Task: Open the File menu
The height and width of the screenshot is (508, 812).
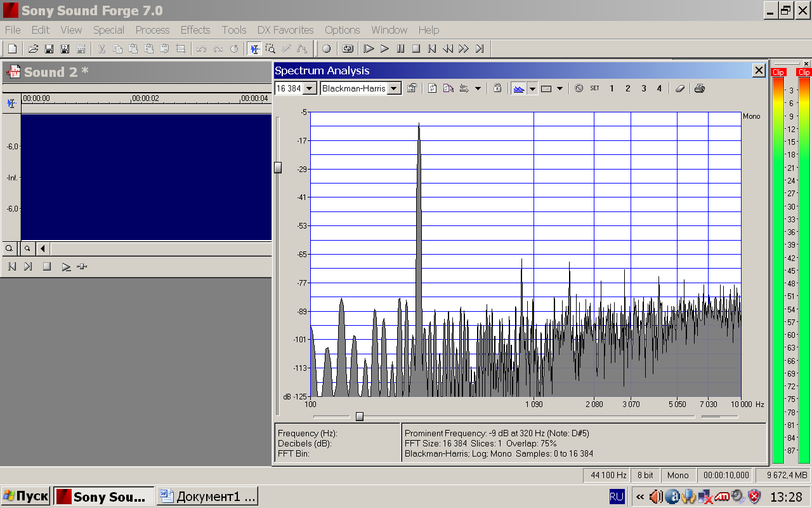Action: (13, 30)
